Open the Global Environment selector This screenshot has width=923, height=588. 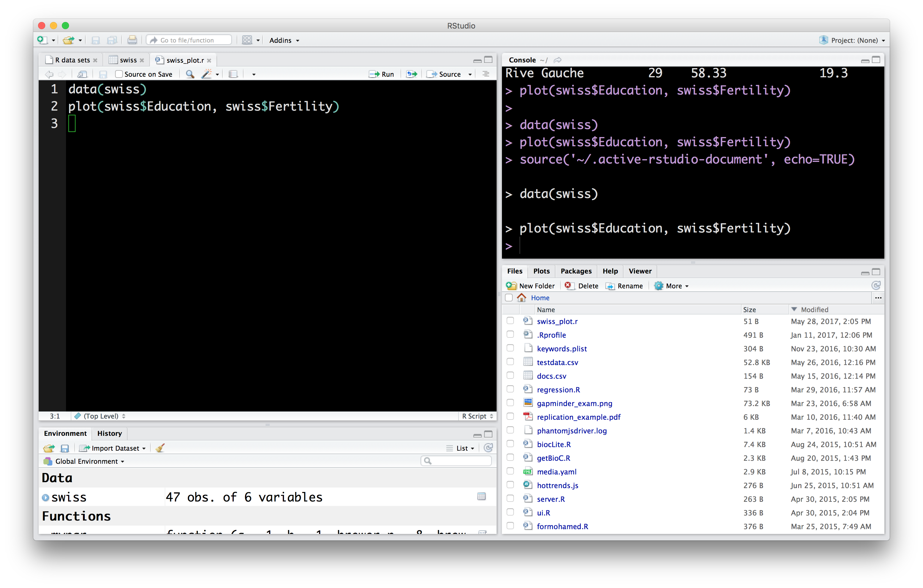point(84,461)
